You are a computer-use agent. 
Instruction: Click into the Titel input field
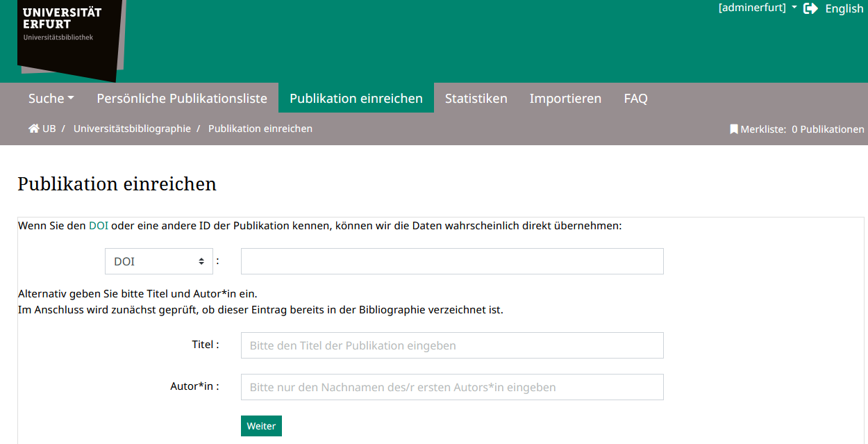[452, 345]
